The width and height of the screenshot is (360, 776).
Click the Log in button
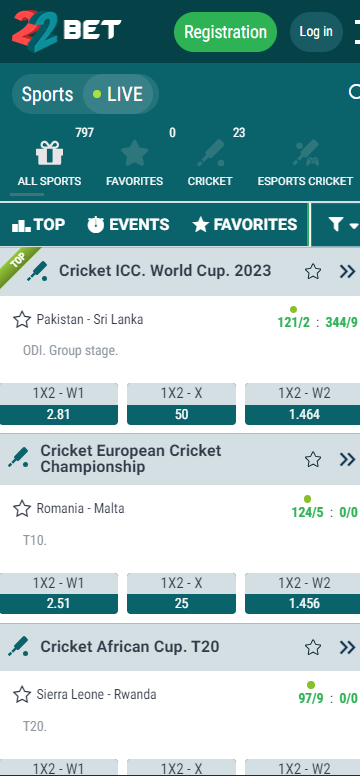click(316, 32)
